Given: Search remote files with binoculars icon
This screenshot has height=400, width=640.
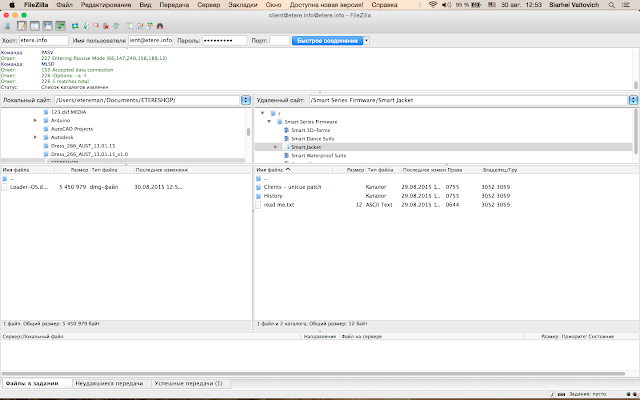Looking at the screenshot, I should [x=160, y=26].
